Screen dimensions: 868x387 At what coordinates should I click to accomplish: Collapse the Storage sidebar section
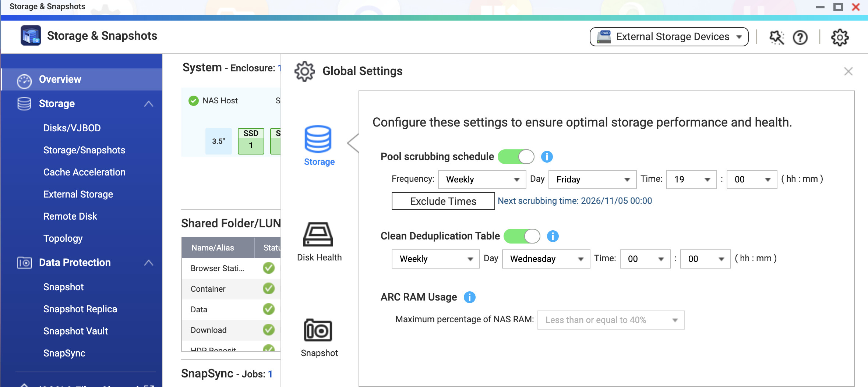(x=148, y=104)
